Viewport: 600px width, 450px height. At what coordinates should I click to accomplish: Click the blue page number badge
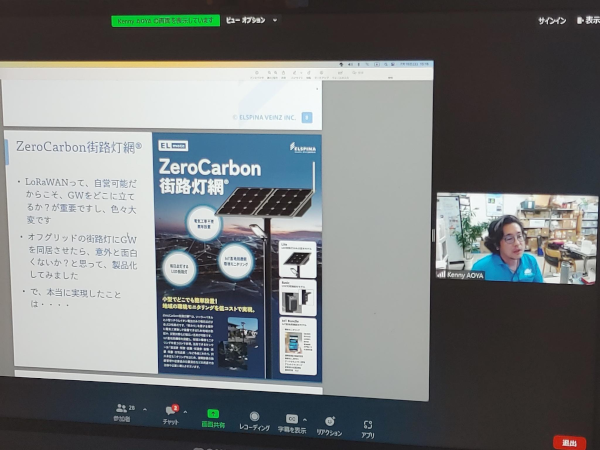click(x=307, y=117)
